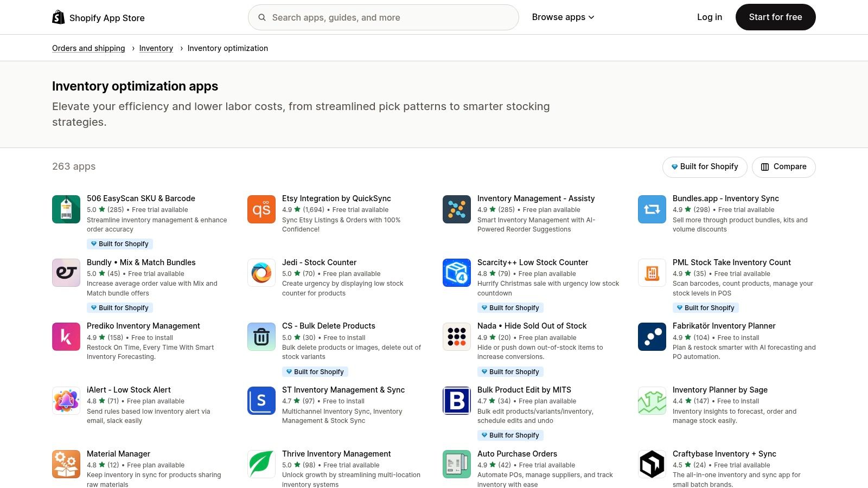Open the Fabrikatör Inventory Planner app icon
The image size is (868, 488).
pyautogui.click(x=652, y=336)
